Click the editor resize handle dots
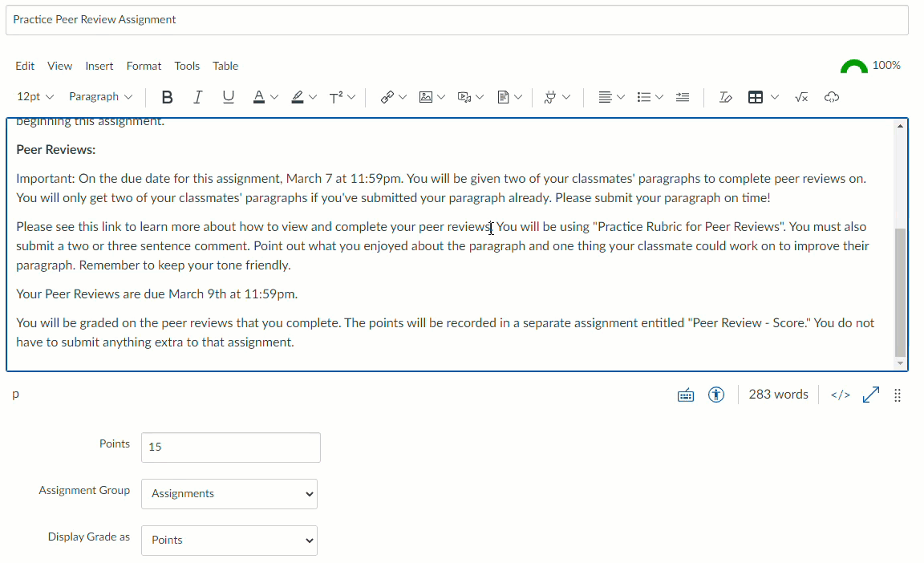 point(898,395)
